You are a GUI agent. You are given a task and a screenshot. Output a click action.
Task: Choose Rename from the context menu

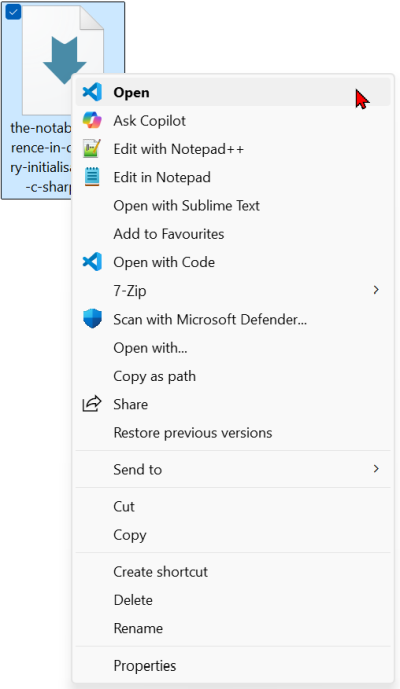[233, 628]
